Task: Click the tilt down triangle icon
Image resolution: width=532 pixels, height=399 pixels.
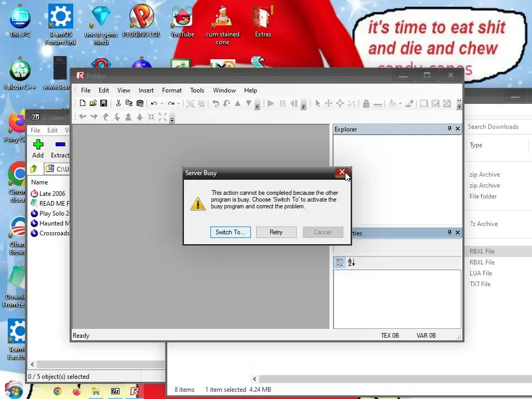Action: coord(249,103)
